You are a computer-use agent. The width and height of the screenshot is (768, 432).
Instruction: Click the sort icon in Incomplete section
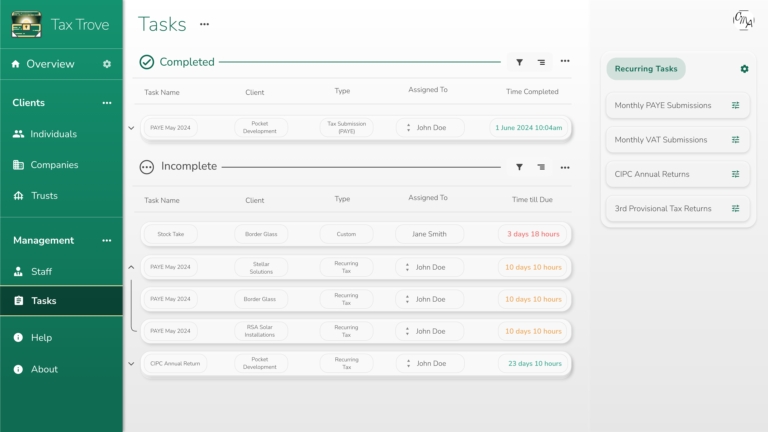(x=541, y=167)
